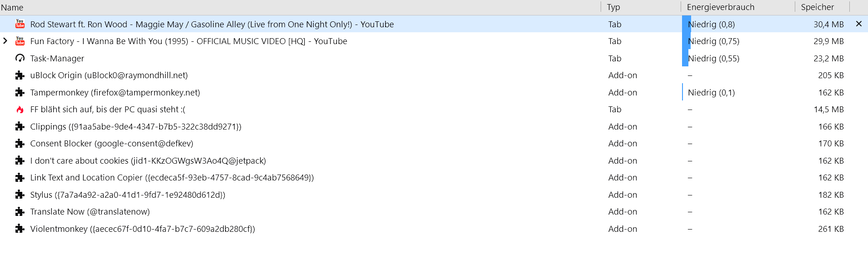Screen dimensions: 868x265
Task: Click the Task-Manager gauge icon
Action: point(20,58)
